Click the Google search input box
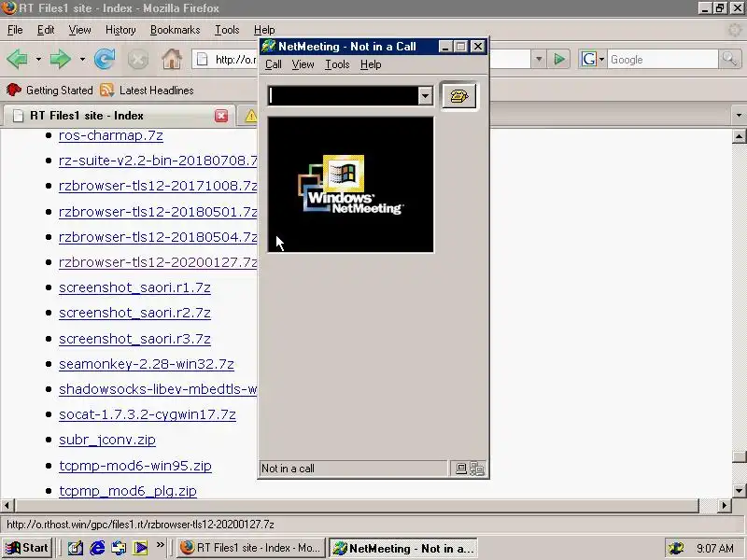747x560 pixels. pyautogui.click(x=662, y=60)
